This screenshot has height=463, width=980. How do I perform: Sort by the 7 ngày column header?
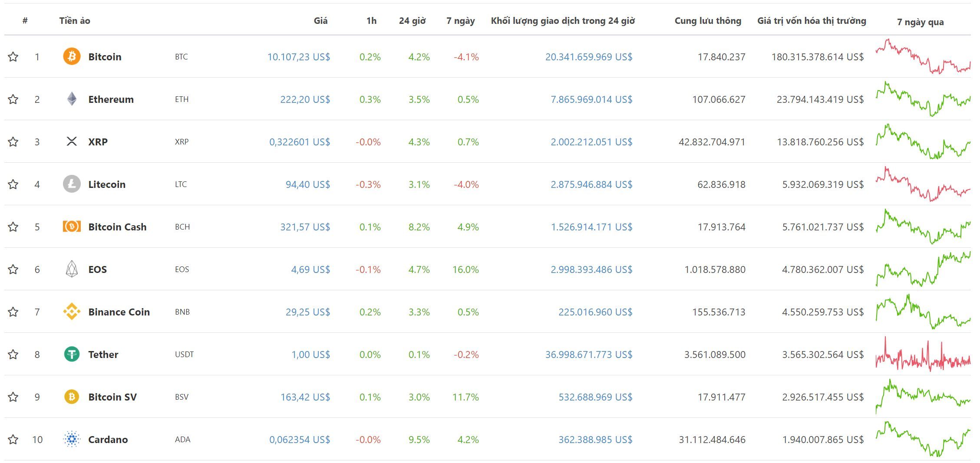(x=460, y=20)
